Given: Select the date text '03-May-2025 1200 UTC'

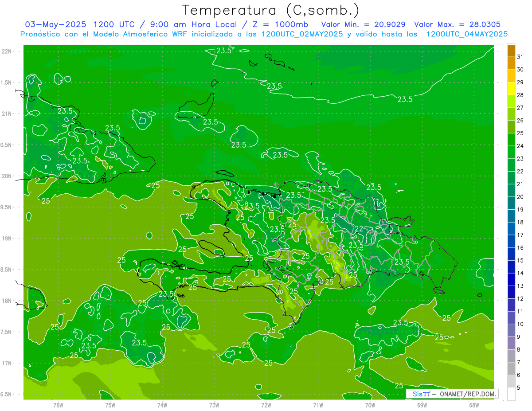Looking at the screenshot, I should click(x=80, y=24).
